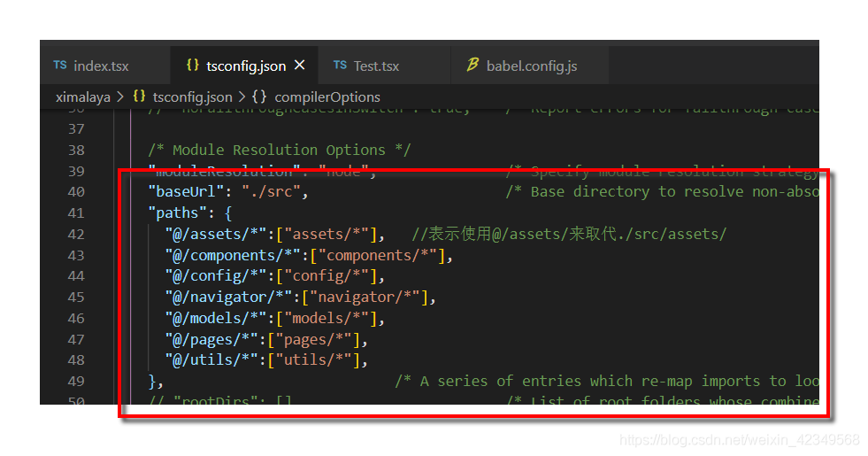Click the Chinese comment about @/assets/

tap(569, 234)
